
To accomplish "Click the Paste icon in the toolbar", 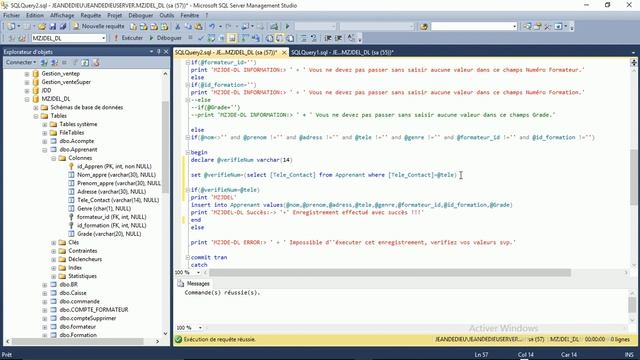I will (x=198, y=27).
